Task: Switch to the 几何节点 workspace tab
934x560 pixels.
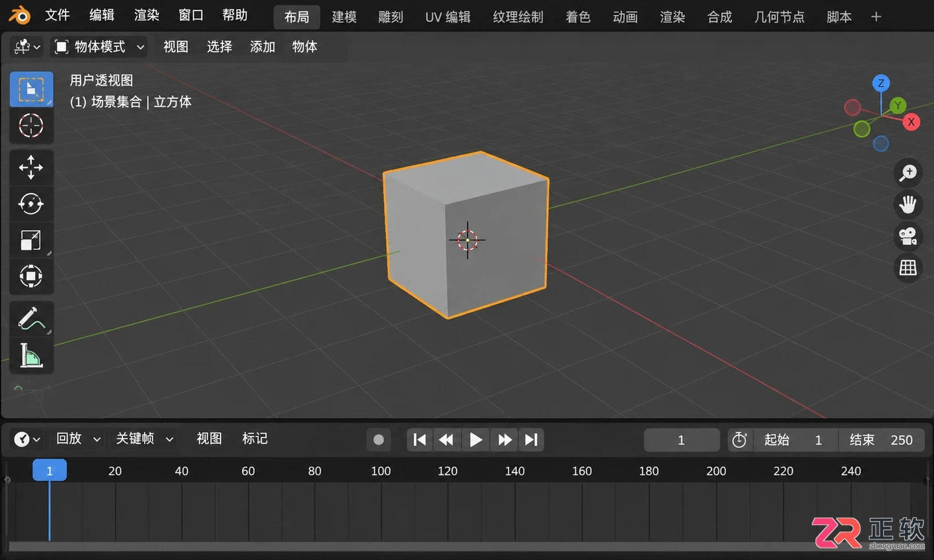Action: point(780,17)
